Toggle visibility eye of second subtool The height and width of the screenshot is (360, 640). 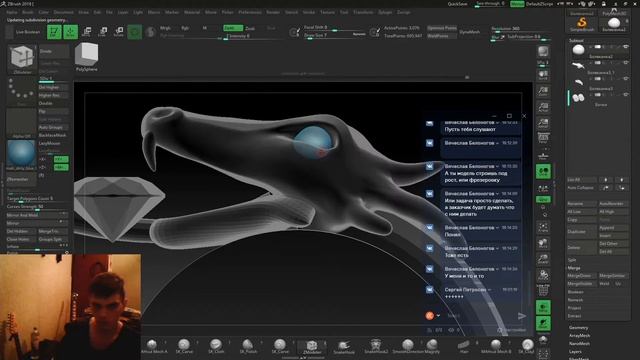coord(626,63)
